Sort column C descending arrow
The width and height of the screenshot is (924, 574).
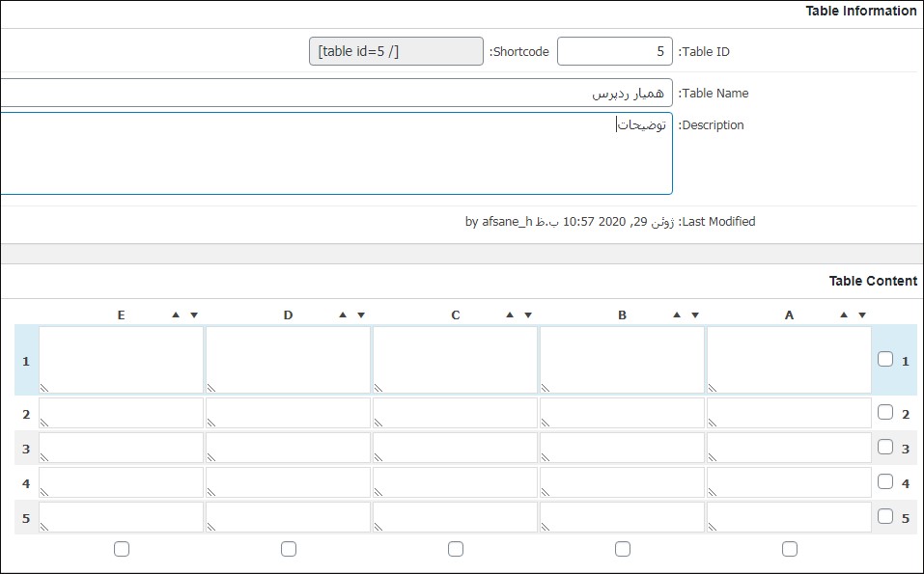(x=528, y=314)
